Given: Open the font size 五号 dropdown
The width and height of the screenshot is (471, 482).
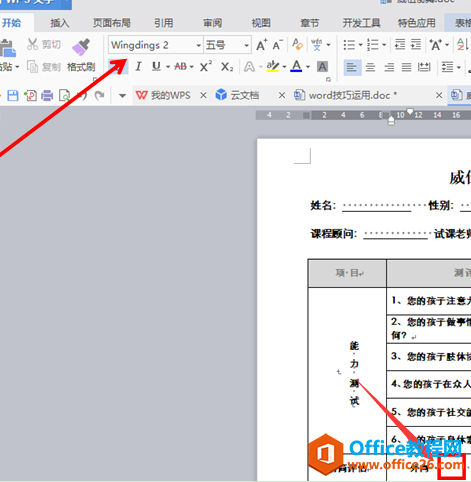Looking at the screenshot, I should point(246,45).
